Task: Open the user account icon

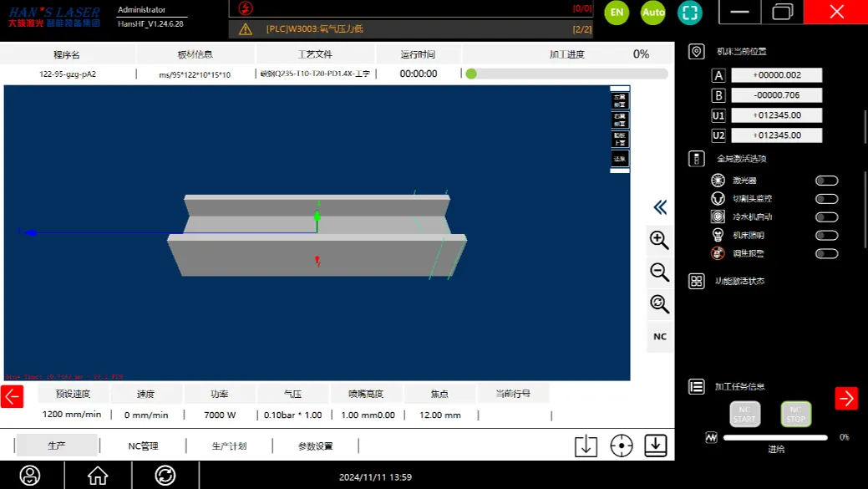Action: point(30,475)
